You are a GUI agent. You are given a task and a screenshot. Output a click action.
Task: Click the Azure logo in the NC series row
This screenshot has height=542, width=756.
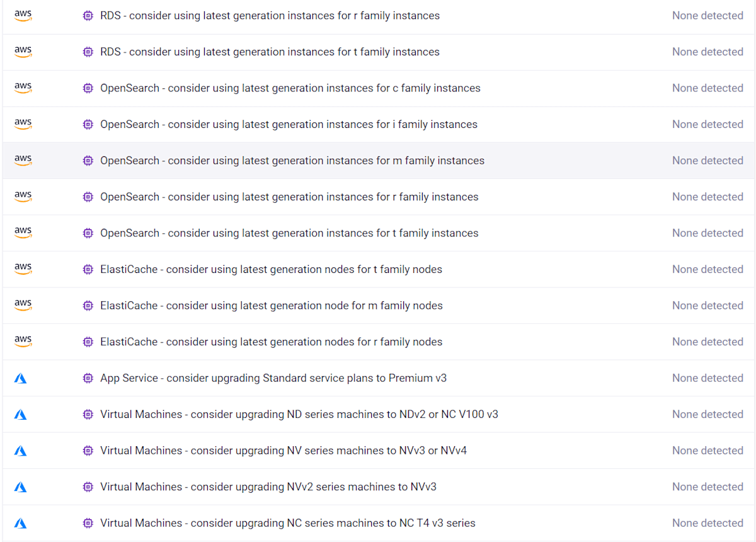pyautogui.click(x=21, y=523)
